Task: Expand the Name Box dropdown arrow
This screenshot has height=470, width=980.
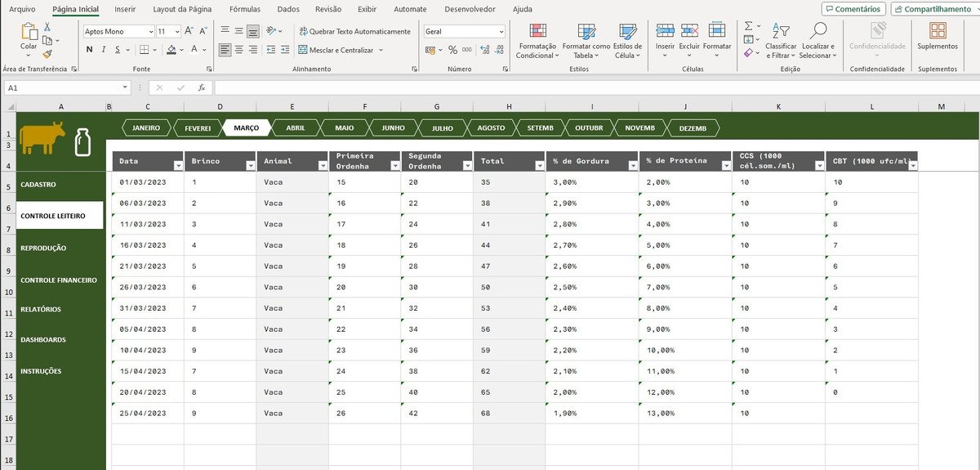Action: [x=125, y=87]
